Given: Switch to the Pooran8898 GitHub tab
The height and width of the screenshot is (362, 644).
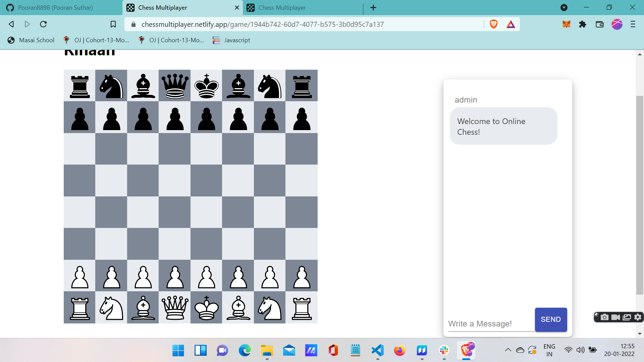Looking at the screenshot, I should (55, 7).
